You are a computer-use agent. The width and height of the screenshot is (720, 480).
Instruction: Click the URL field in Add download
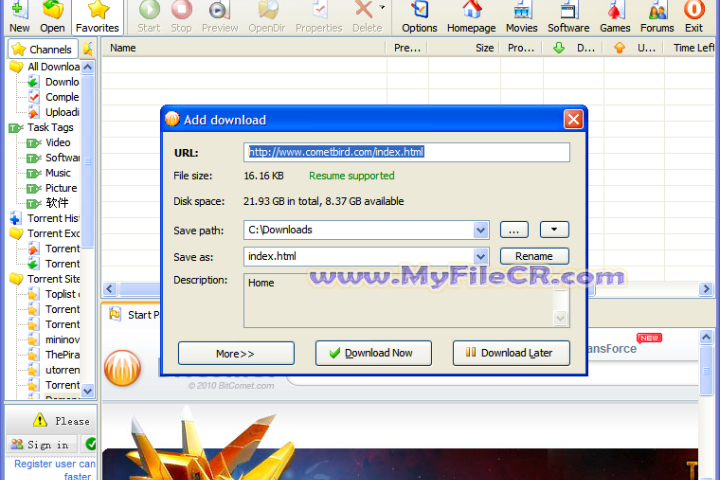[407, 152]
